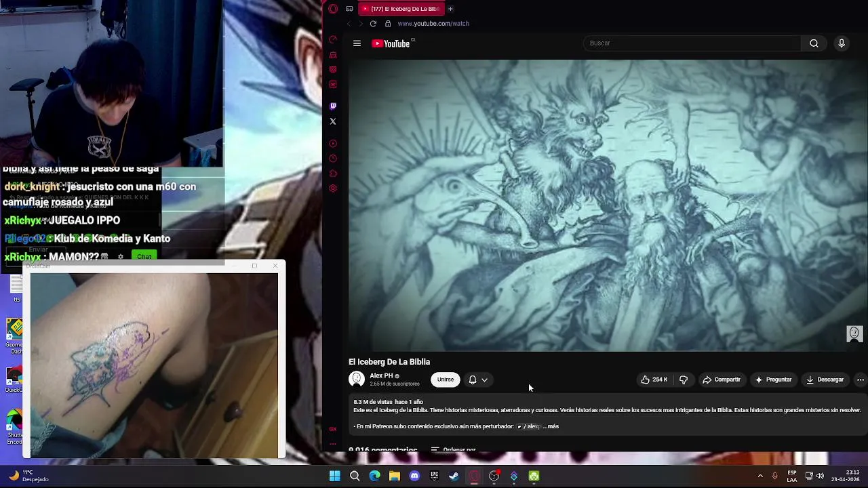Dislike the video thumbs-down

(x=684, y=380)
